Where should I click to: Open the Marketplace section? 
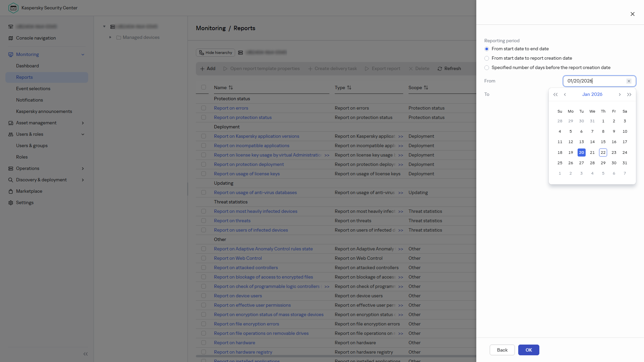pyautogui.click(x=29, y=191)
